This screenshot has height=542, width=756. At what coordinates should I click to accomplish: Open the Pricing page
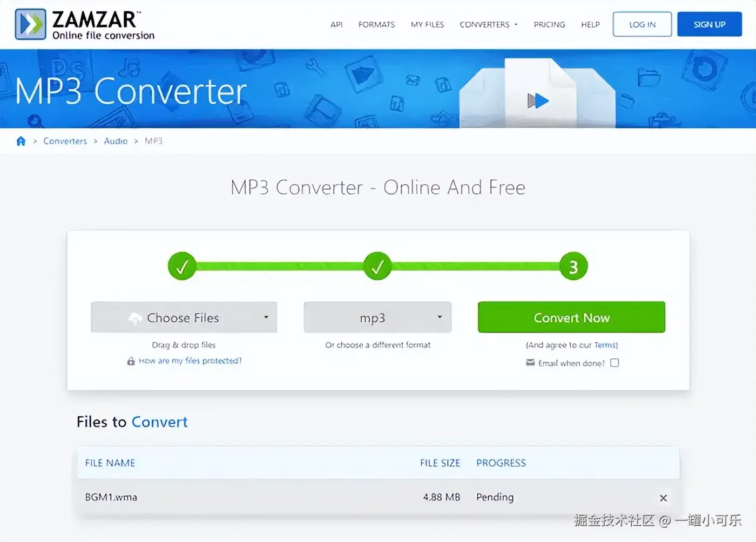(x=549, y=24)
